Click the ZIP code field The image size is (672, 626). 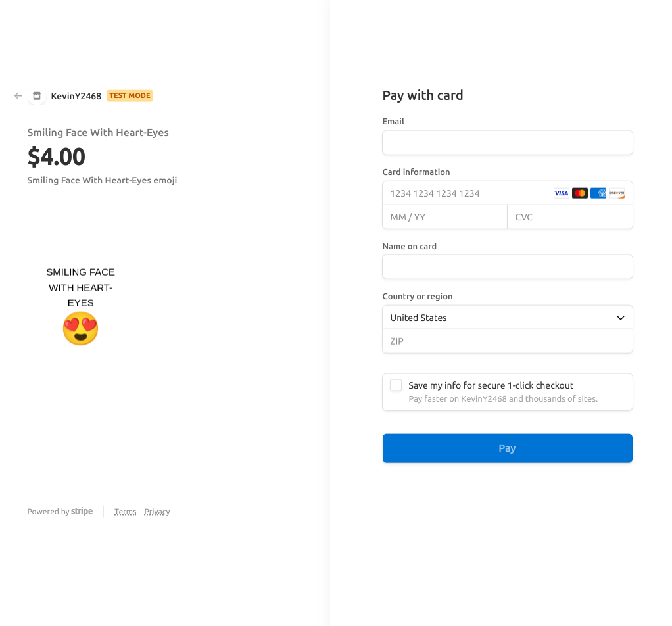tap(507, 341)
